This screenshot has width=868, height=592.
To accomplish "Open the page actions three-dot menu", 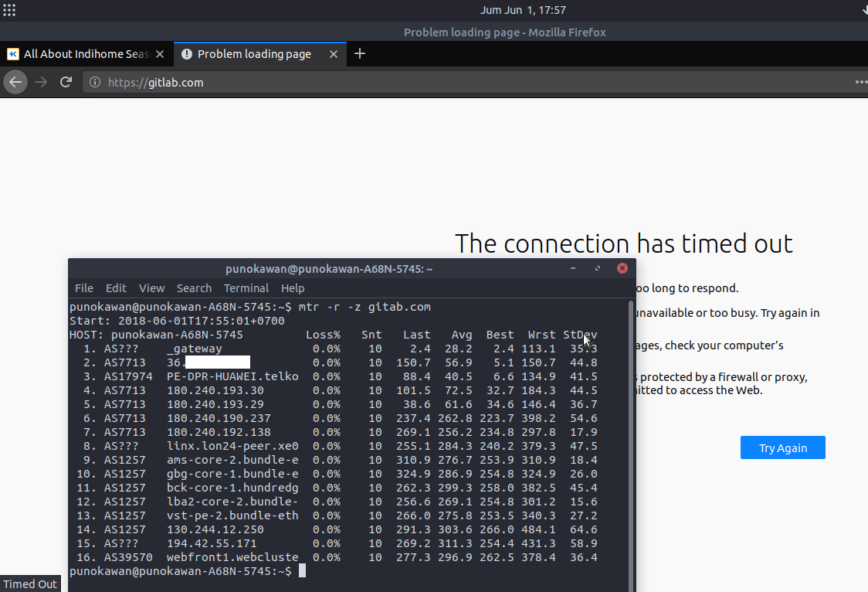I will 860,82.
